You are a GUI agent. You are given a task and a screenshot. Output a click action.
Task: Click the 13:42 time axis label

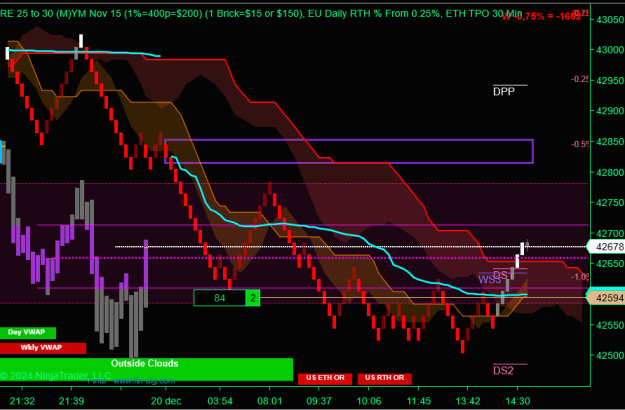click(468, 401)
